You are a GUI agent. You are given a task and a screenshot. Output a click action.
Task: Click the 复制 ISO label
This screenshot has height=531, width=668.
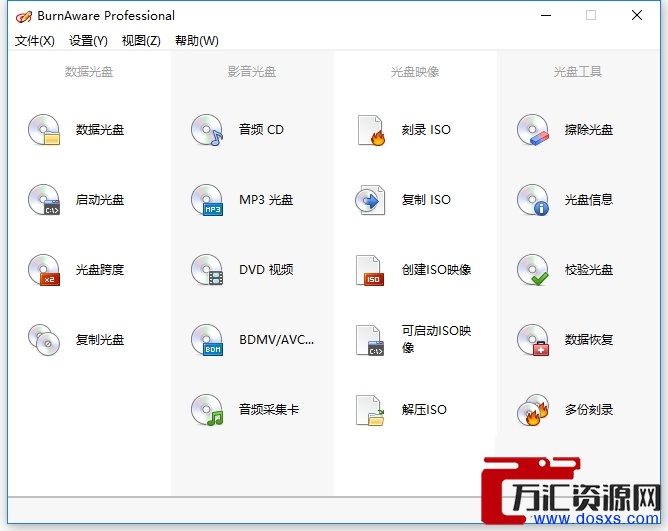(426, 199)
